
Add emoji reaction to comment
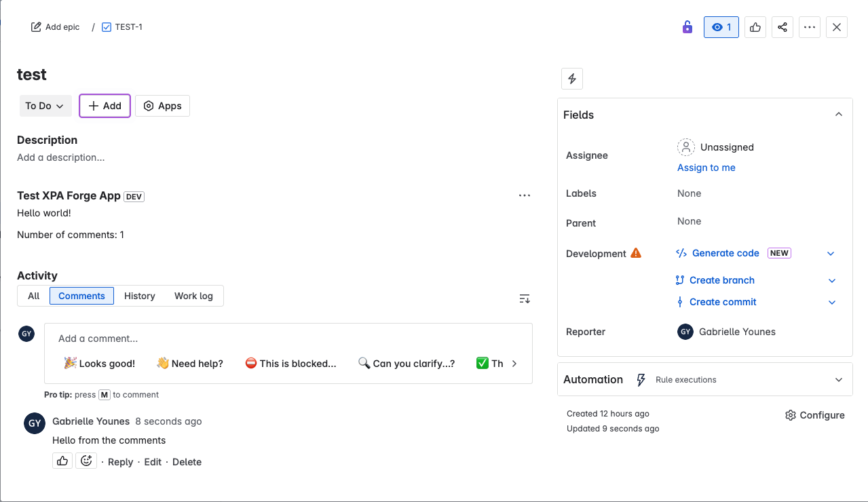pos(86,460)
